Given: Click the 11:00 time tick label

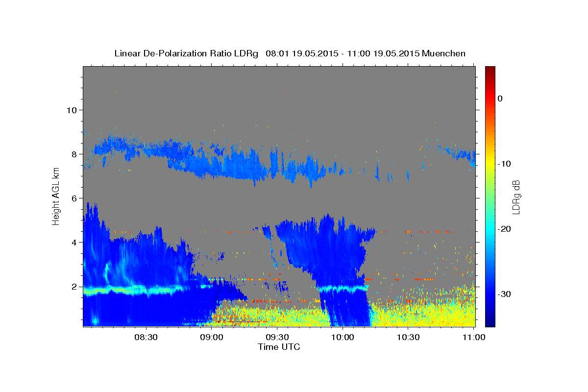Looking at the screenshot, I should tap(474, 337).
